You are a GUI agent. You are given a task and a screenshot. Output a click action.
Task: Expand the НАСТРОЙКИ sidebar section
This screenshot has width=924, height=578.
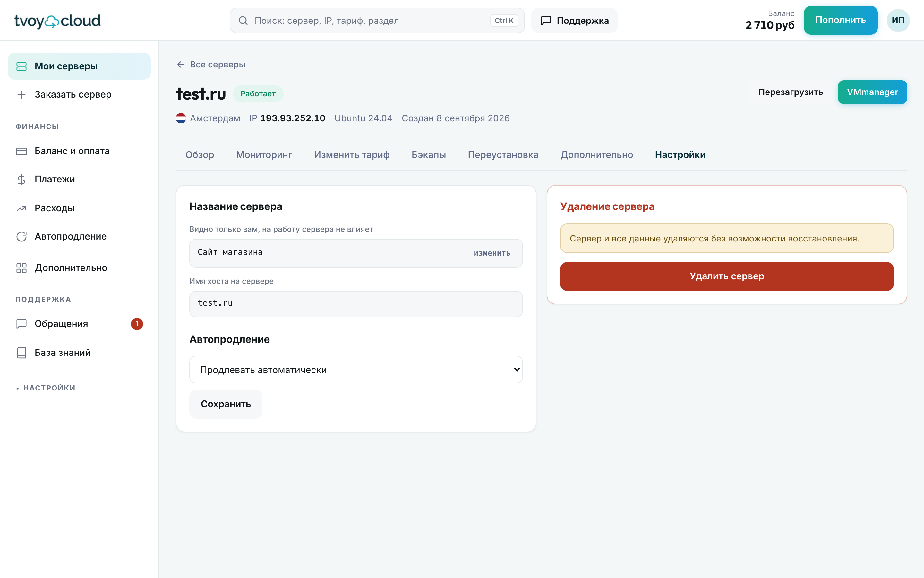point(46,388)
